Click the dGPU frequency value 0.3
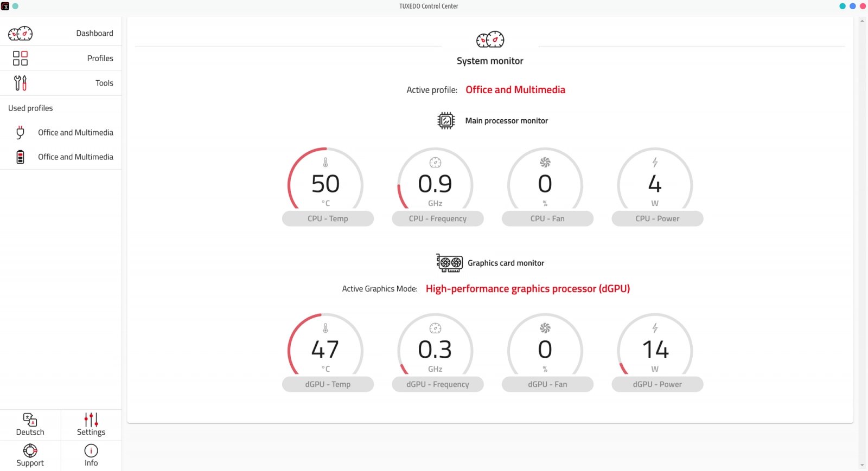Screen dimensions: 868x471 [x=435, y=350]
